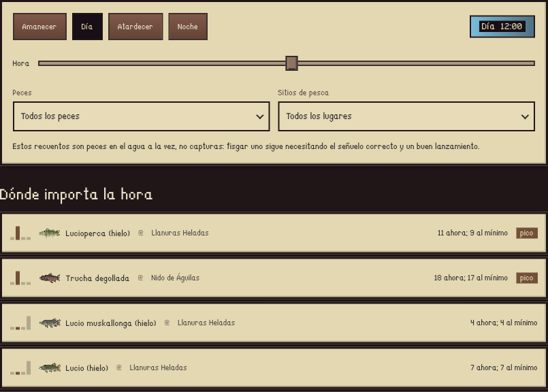
Task: Click the Hora slider label
Action: tap(20, 63)
